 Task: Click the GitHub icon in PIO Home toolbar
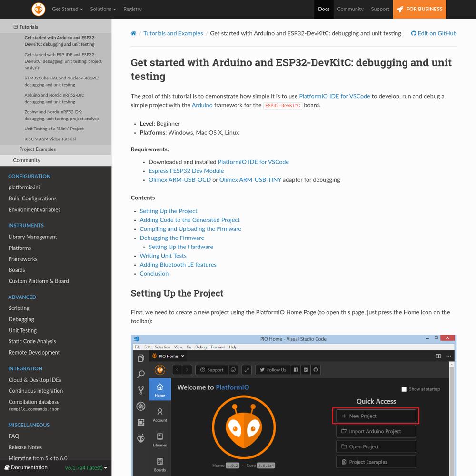click(x=316, y=370)
